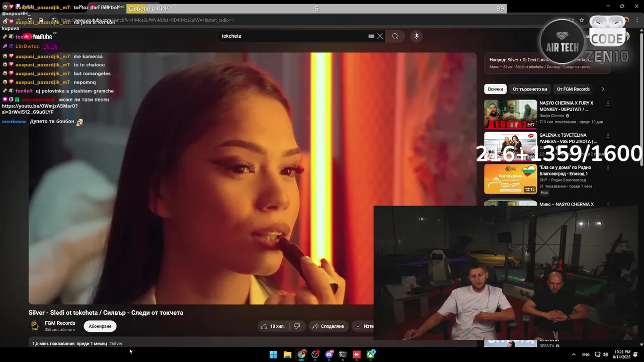Screen dimensions: 644x362
Task: Open the clock showing 10:21 PM
Action: click(622, 354)
